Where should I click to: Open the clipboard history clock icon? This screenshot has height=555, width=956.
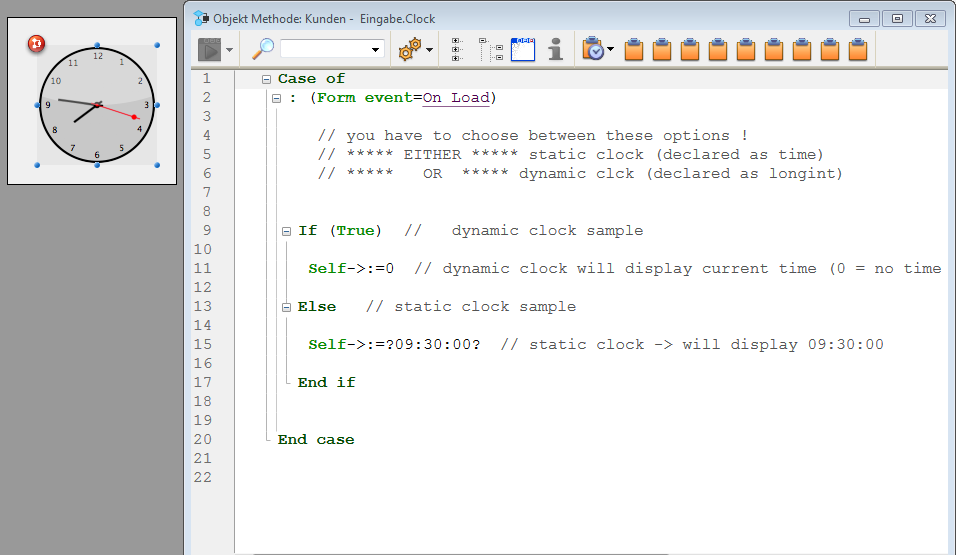tap(593, 49)
